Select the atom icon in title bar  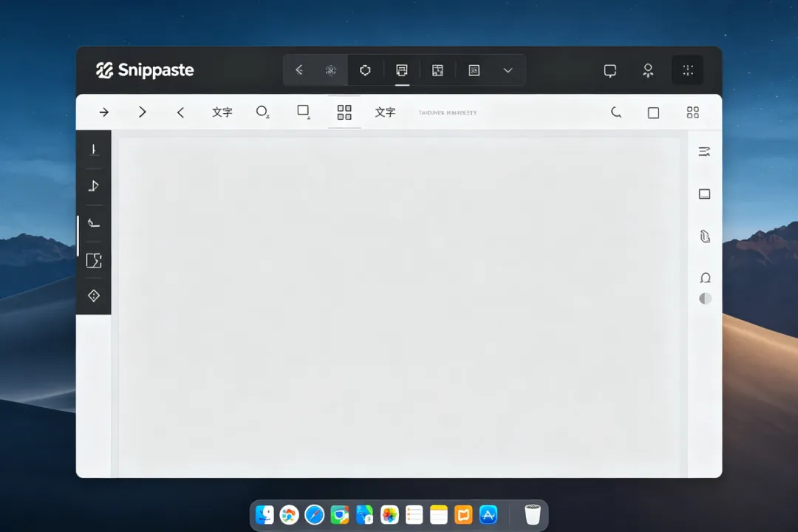click(331, 70)
